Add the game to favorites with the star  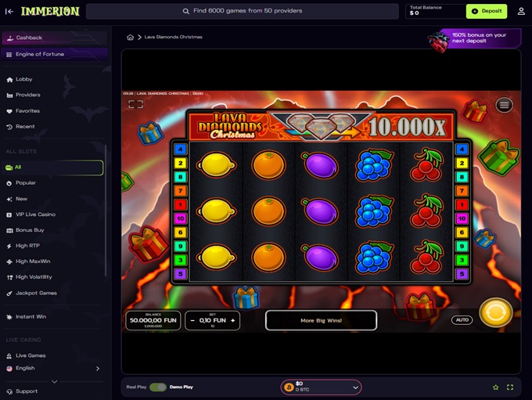coord(495,387)
